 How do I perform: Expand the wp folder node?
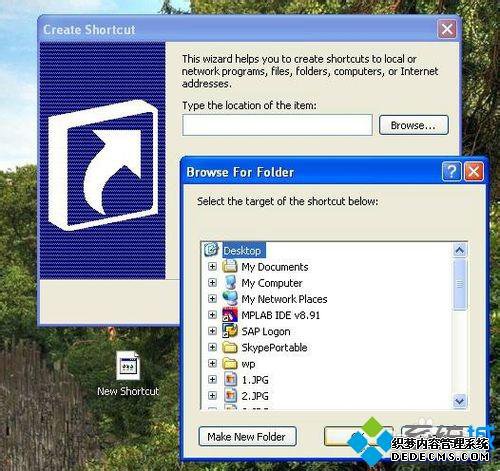coord(212,363)
